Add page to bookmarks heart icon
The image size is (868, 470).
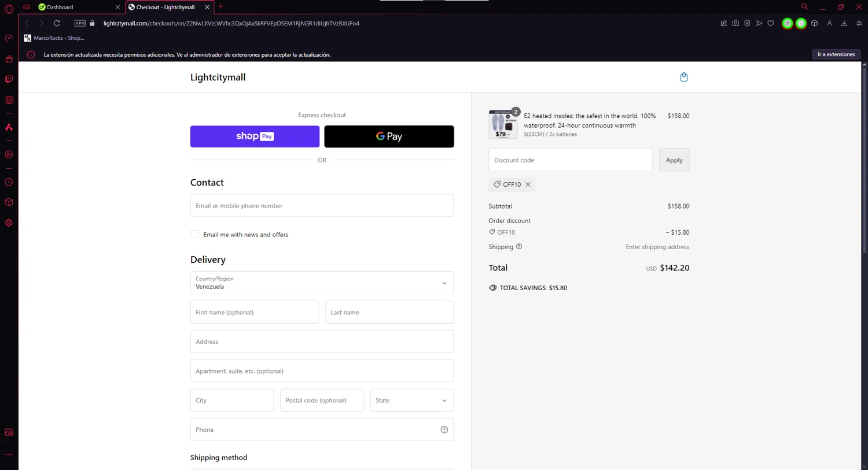click(771, 23)
